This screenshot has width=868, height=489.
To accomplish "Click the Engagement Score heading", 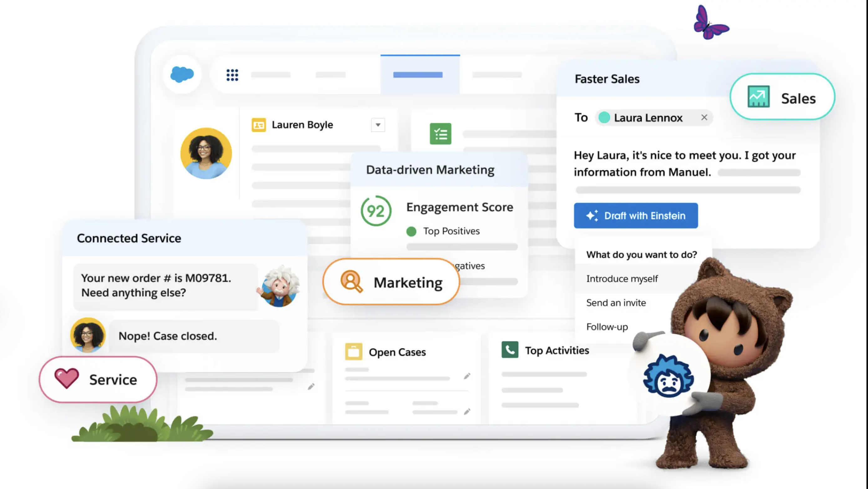I will pyautogui.click(x=460, y=207).
